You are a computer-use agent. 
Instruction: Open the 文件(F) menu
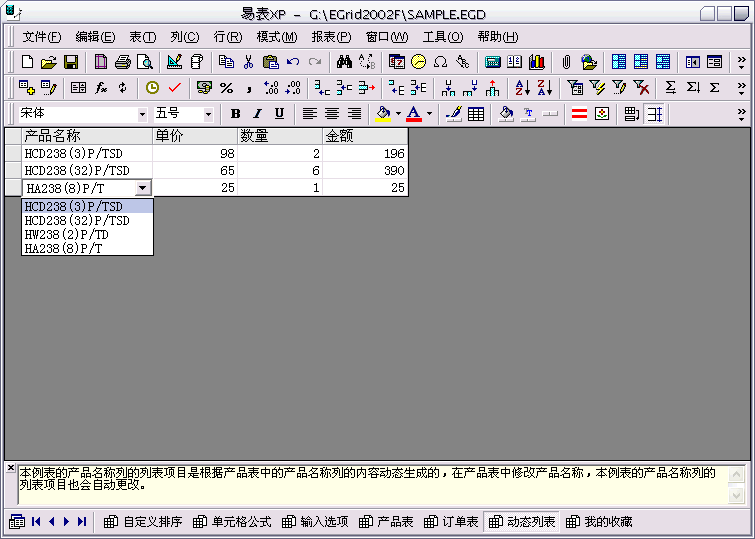coord(42,37)
